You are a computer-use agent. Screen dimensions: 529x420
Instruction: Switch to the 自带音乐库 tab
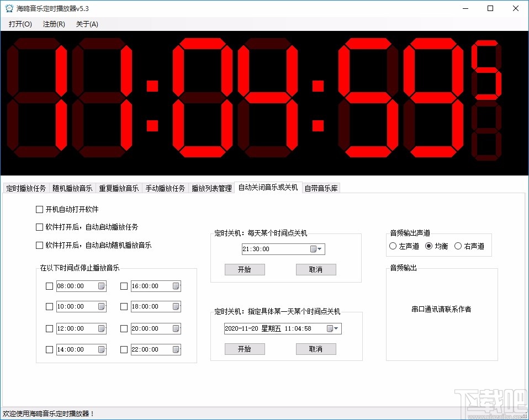(320, 187)
